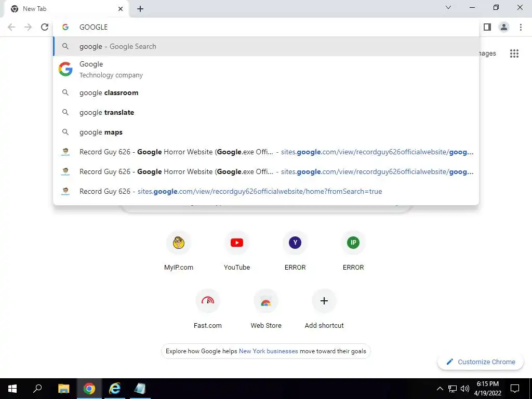Click the address bar containing GOOGLE
Image resolution: width=532 pixels, height=399 pixels.
pos(266,27)
